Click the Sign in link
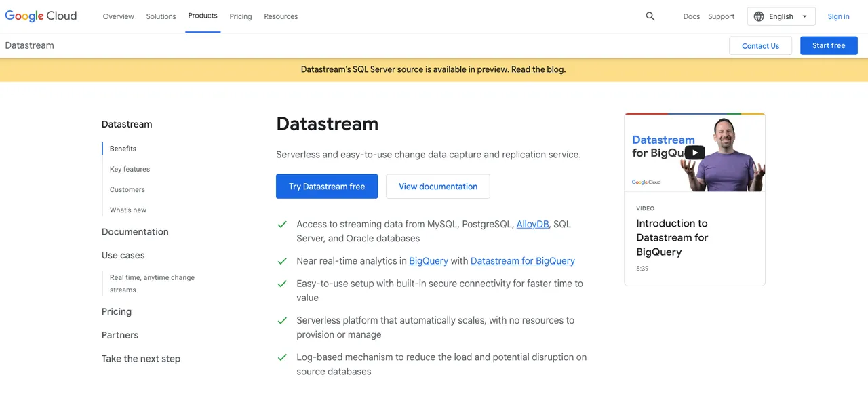 point(838,16)
